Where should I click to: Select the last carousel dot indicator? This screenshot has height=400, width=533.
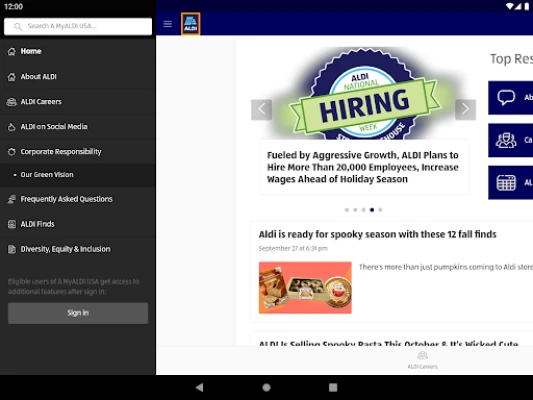(x=380, y=210)
